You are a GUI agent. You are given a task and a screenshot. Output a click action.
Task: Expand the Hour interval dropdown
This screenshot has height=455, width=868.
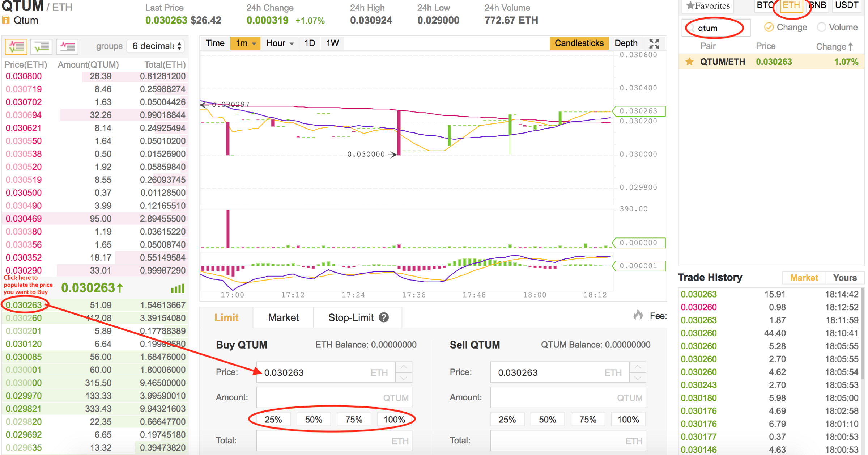point(280,43)
